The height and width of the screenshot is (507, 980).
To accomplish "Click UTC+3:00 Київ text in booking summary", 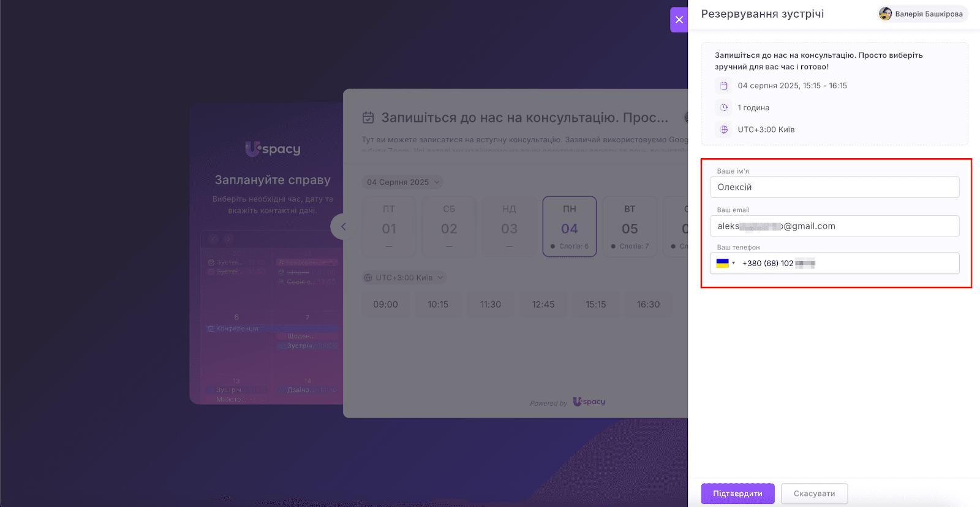I will (766, 130).
